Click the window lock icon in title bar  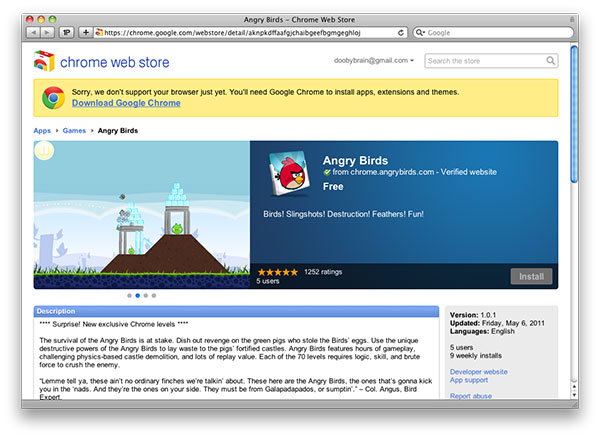click(572, 19)
